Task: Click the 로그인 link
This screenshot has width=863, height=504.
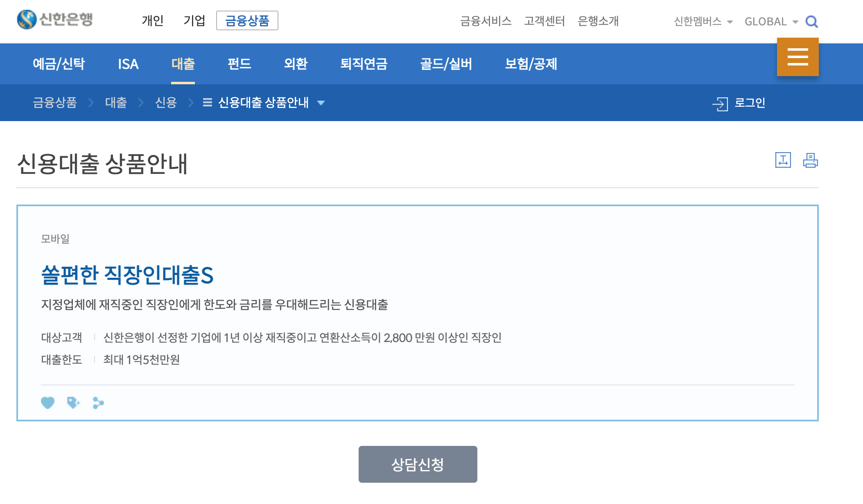Action: coord(750,103)
